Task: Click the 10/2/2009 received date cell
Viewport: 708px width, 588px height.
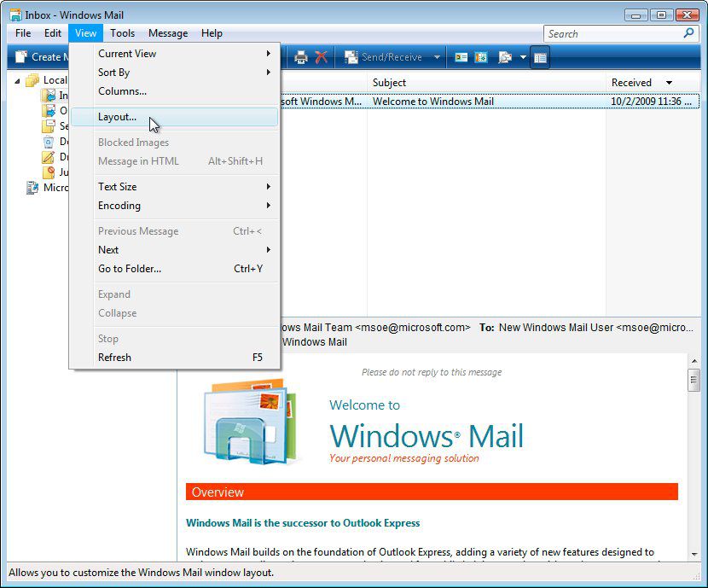Action: coord(651,102)
